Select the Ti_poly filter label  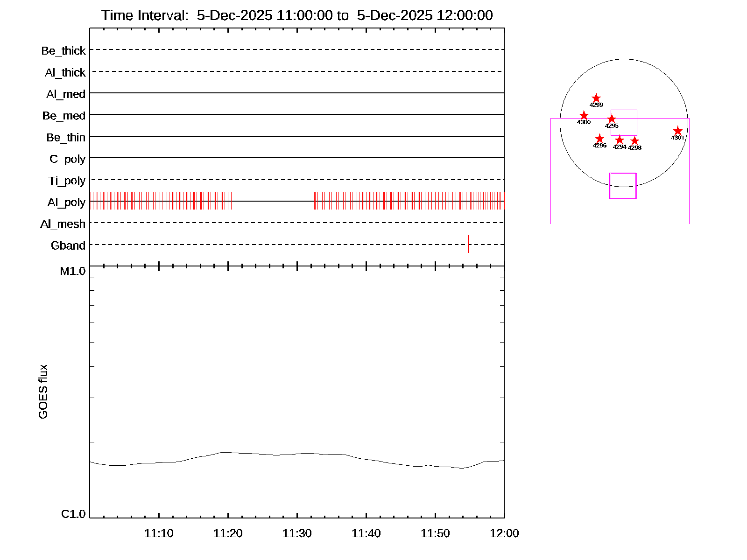coord(67,181)
